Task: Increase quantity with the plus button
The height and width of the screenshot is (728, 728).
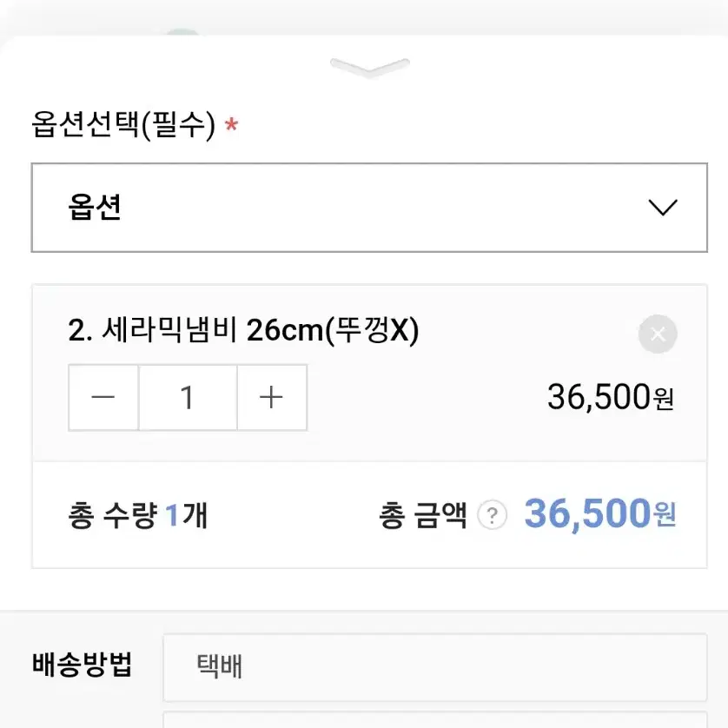Action: (x=272, y=397)
